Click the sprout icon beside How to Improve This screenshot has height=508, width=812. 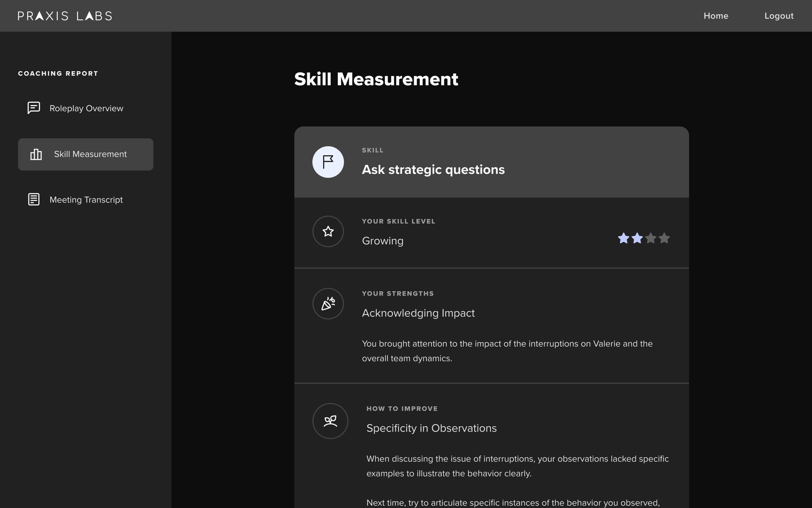(x=330, y=421)
